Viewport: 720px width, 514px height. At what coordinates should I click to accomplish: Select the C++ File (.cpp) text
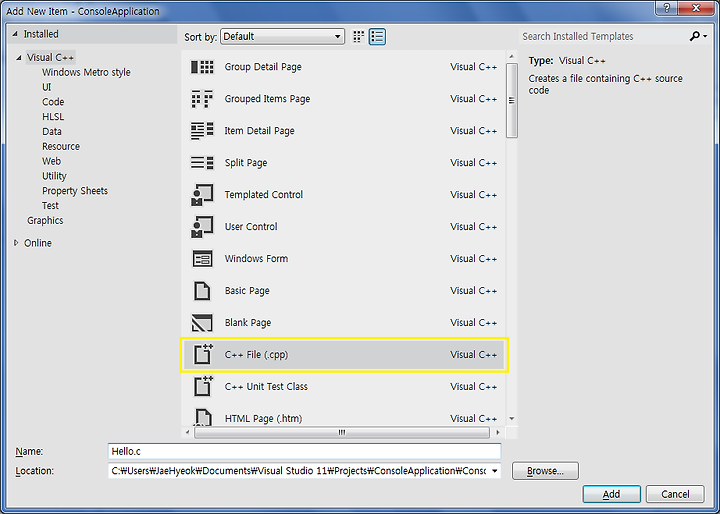pyautogui.click(x=256, y=355)
